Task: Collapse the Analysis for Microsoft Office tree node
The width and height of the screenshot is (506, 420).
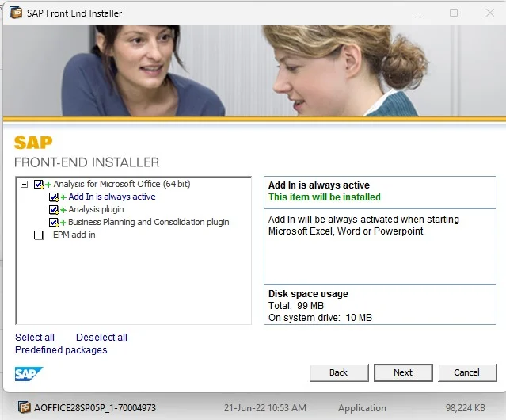Action: (x=25, y=185)
